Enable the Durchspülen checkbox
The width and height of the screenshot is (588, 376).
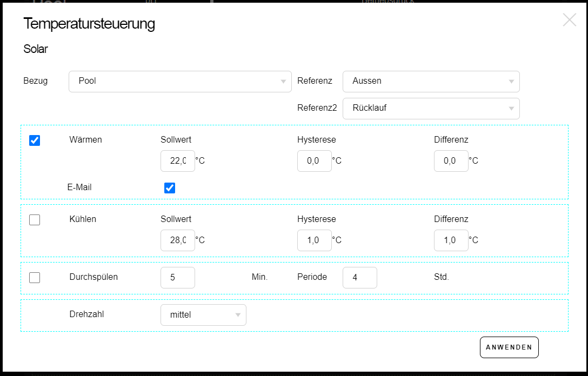point(35,278)
